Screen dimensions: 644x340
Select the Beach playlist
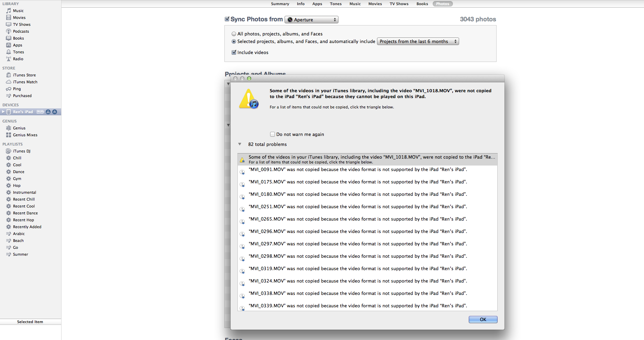(x=18, y=241)
